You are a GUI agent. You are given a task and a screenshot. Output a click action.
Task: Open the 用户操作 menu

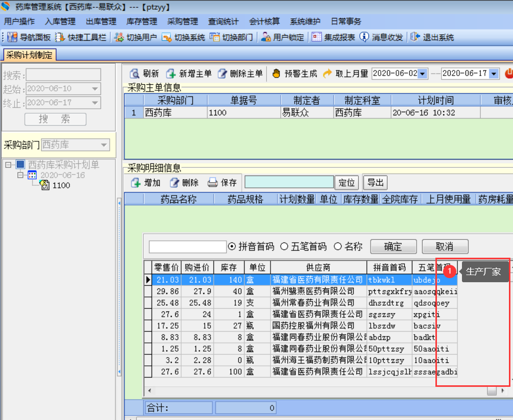click(19, 21)
